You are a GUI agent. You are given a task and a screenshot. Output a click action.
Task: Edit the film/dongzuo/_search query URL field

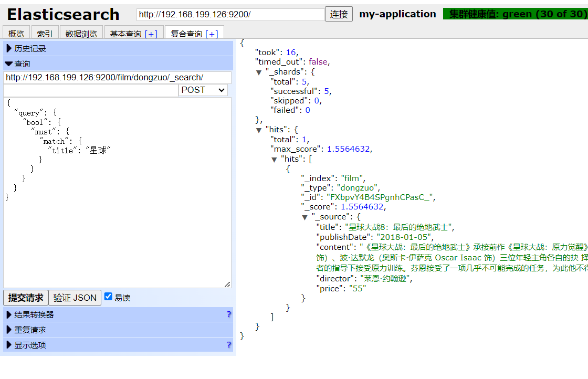[x=118, y=77]
